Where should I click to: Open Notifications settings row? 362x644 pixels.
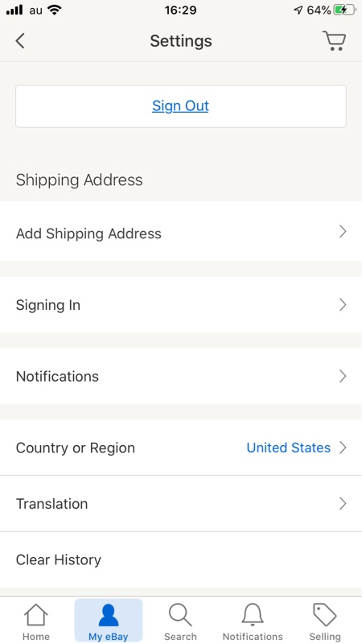181,376
